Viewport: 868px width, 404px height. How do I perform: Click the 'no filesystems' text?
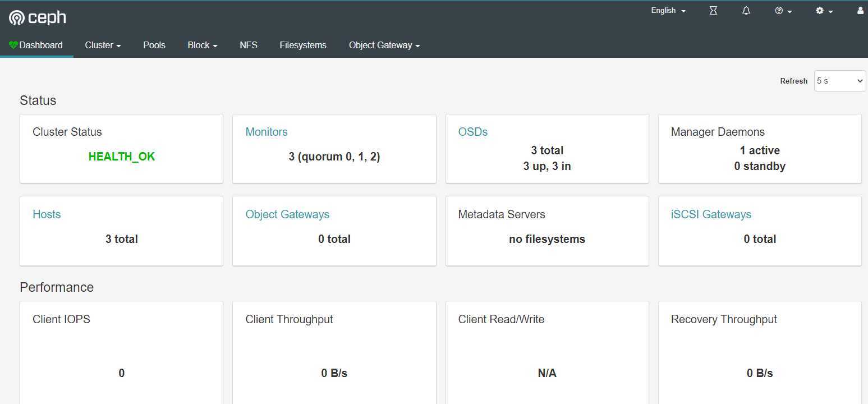[547, 239]
